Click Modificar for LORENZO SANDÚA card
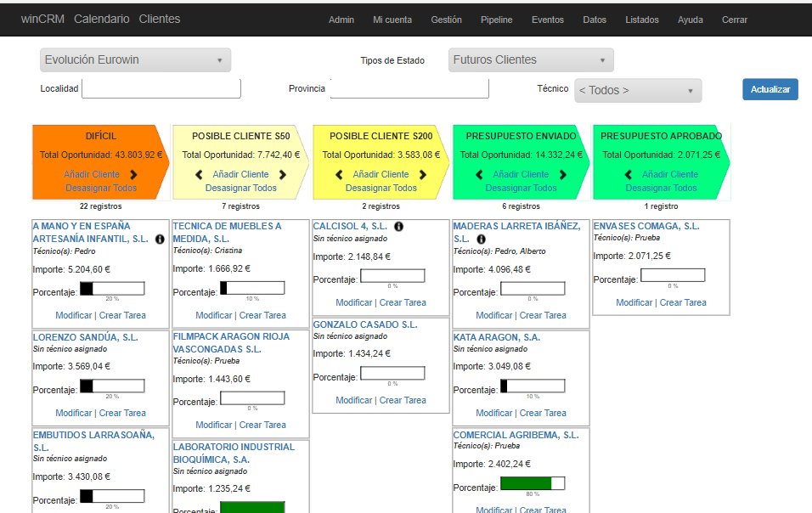This screenshot has width=812, height=513. click(x=74, y=413)
